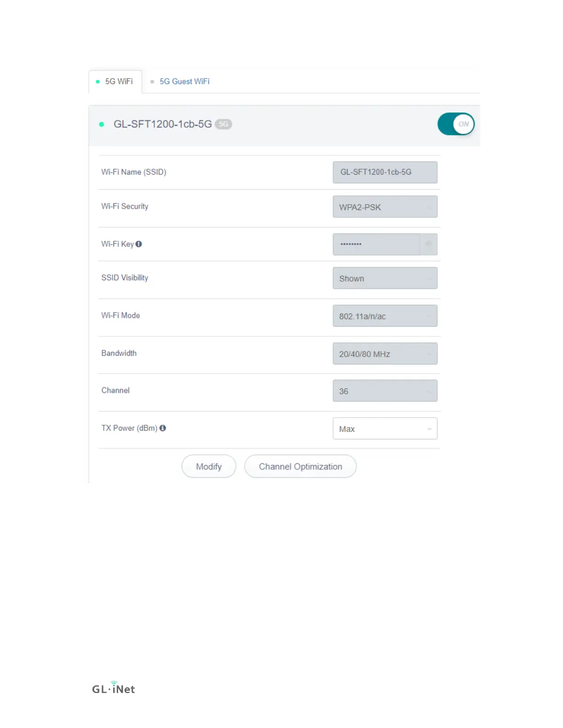Click the 5G badge beside network name
This screenshot has width=563, height=728.
coord(224,124)
